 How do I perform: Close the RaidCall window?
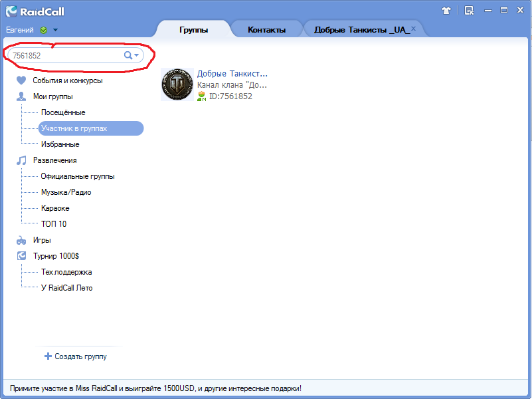520,10
